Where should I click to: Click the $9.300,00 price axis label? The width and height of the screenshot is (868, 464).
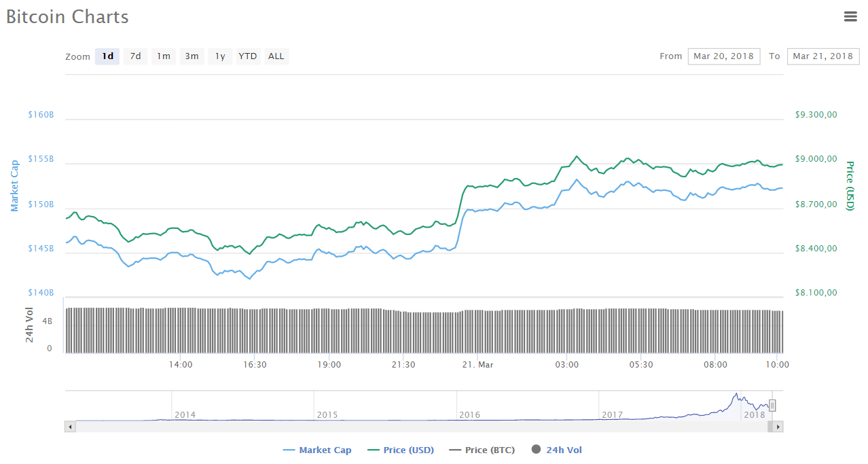point(816,115)
